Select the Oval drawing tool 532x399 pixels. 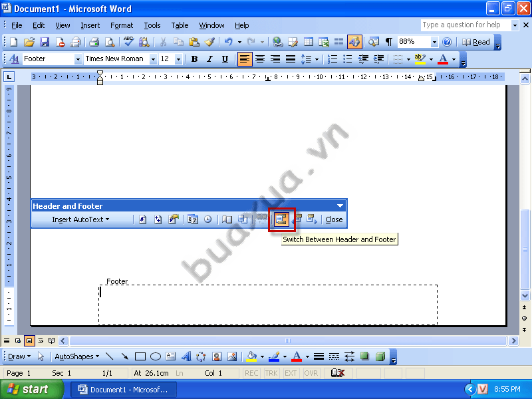pos(156,356)
